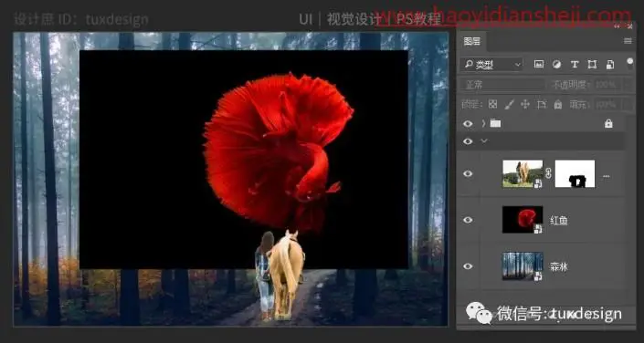Open the Layers panel hamburger menu
The width and height of the screenshot is (644, 343).
pos(628,41)
